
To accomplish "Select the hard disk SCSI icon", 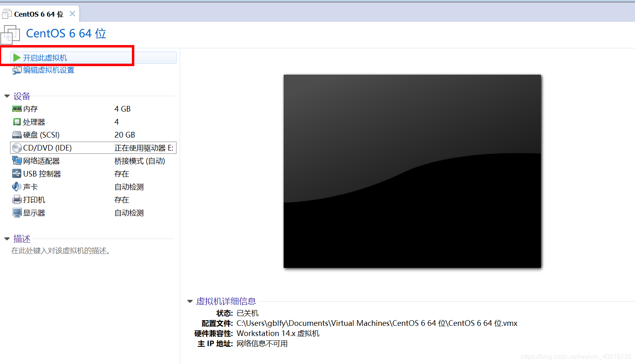I will pos(17,135).
